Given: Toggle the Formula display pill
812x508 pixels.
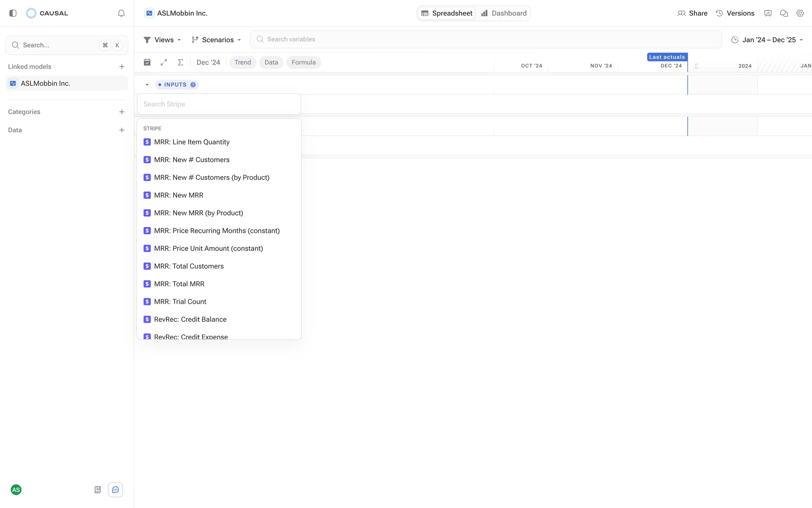Looking at the screenshot, I should pyautogui.click(x=303, y=62).
